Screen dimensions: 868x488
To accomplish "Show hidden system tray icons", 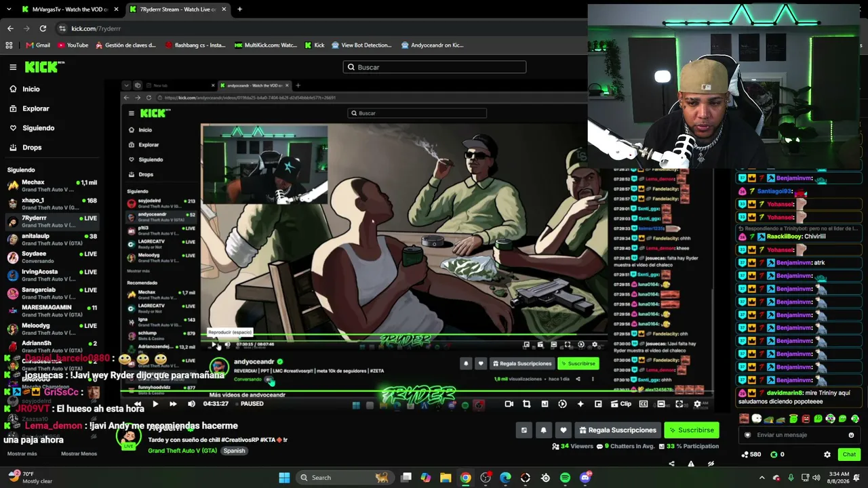I will point(762,478).
